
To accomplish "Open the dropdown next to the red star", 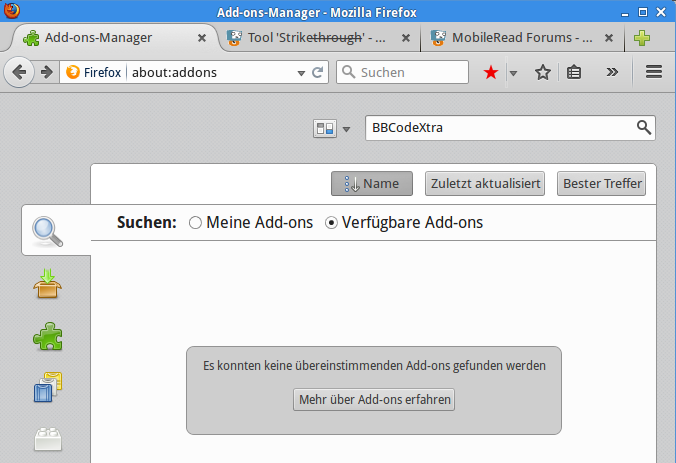I will point(513,73).
